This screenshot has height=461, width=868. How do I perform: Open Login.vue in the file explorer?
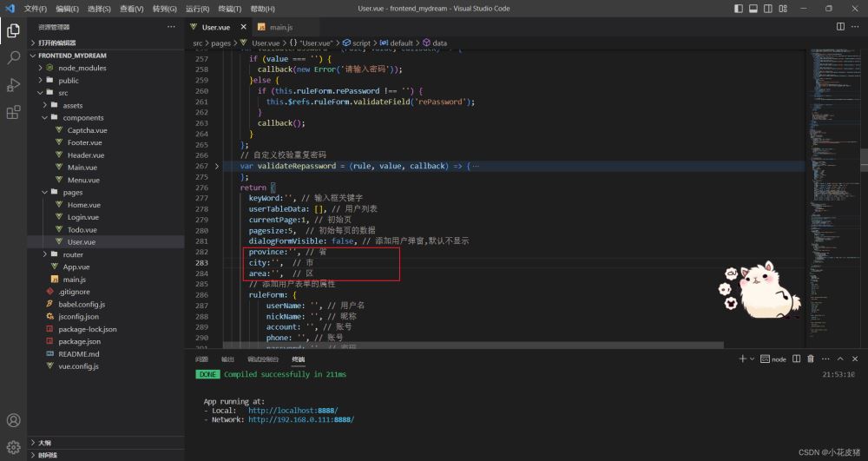pyautogui.click(x=82, y=217)
